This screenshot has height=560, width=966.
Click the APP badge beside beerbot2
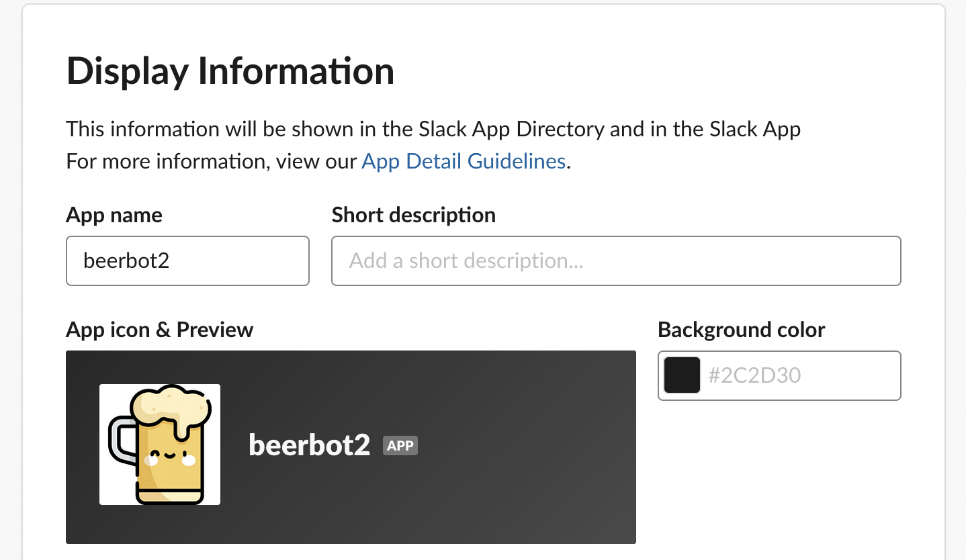click(x=400, y=445)
